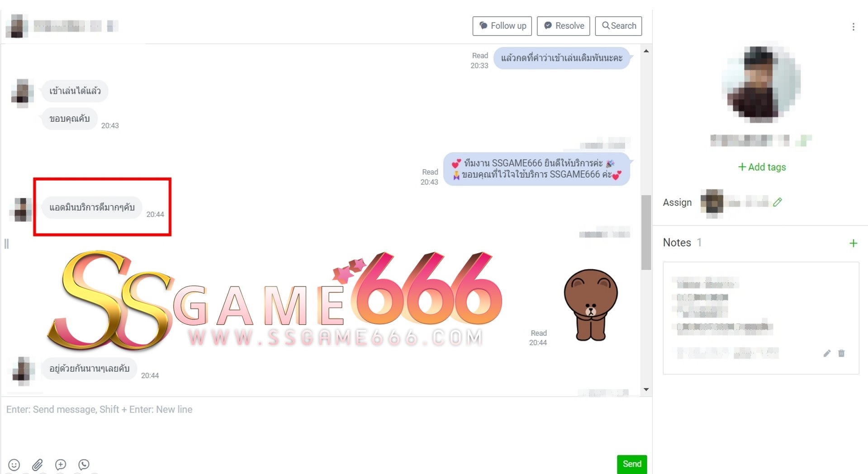
Task: Open the three-dot more options menu
Action: (853, 27)
